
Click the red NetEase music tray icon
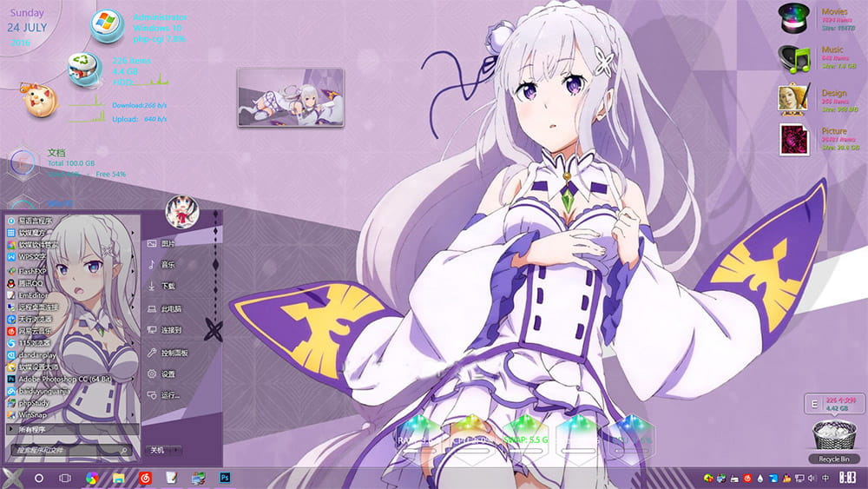pyautogui.click(x=747, y=478)
